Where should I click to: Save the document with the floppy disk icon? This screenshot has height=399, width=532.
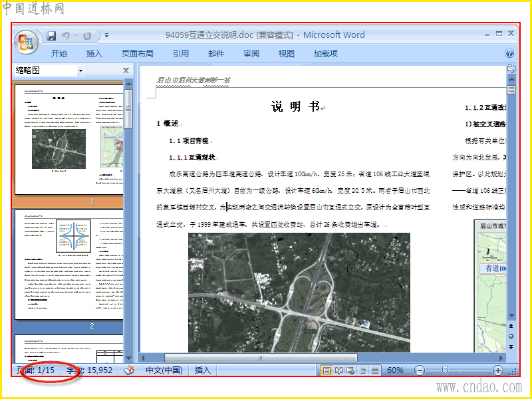[x=51, y=36]
